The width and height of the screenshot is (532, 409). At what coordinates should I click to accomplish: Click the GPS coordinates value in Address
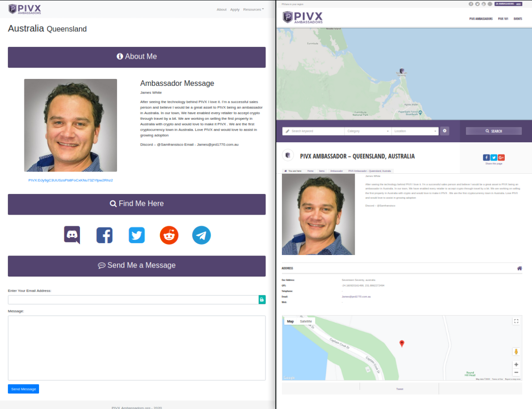(363, 285)
